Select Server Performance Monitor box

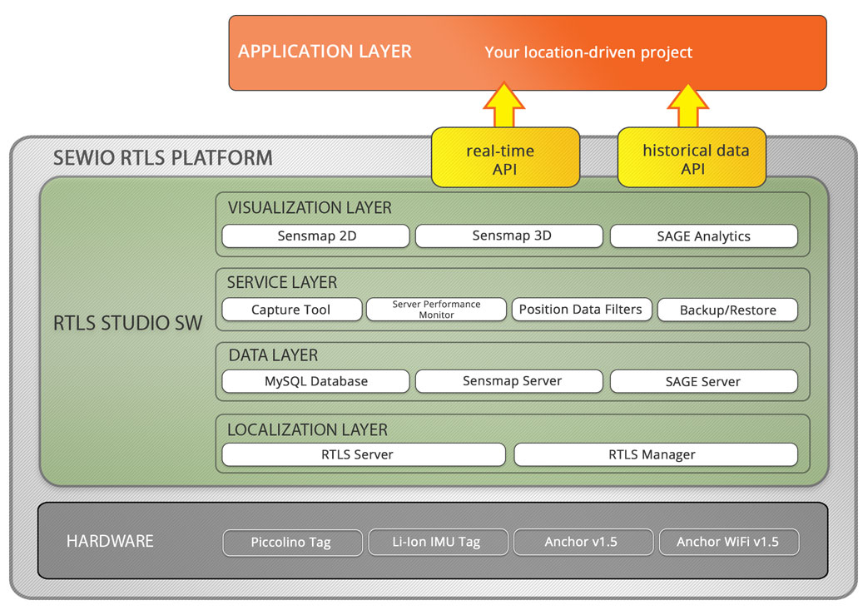click(x=436, y=310)
